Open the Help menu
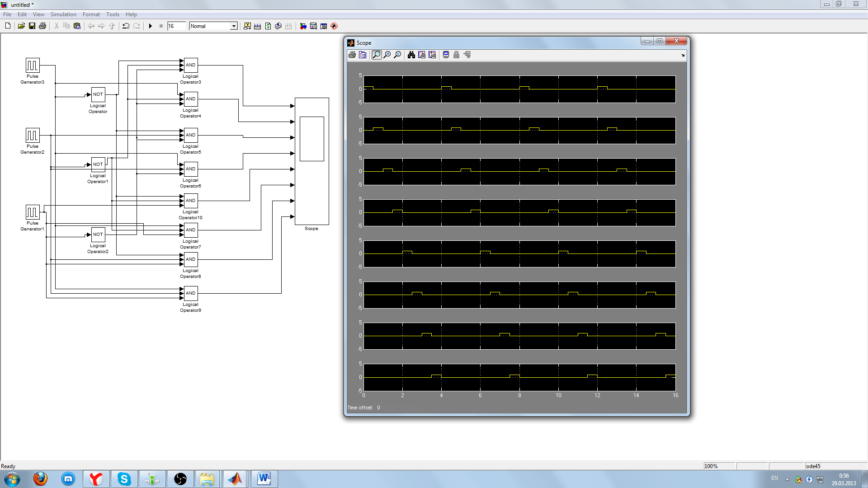This screenshot has width=868, height=488. (131, 14)
